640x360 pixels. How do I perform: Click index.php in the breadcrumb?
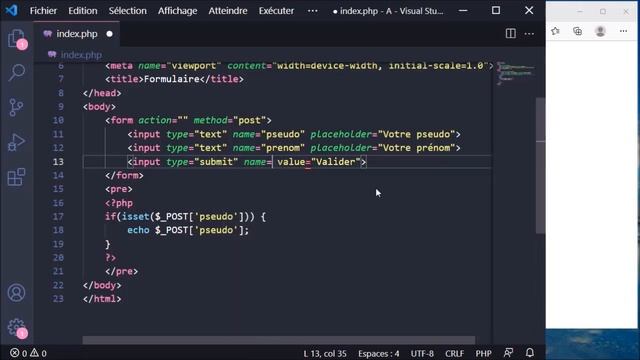click(x=81, y=55)
